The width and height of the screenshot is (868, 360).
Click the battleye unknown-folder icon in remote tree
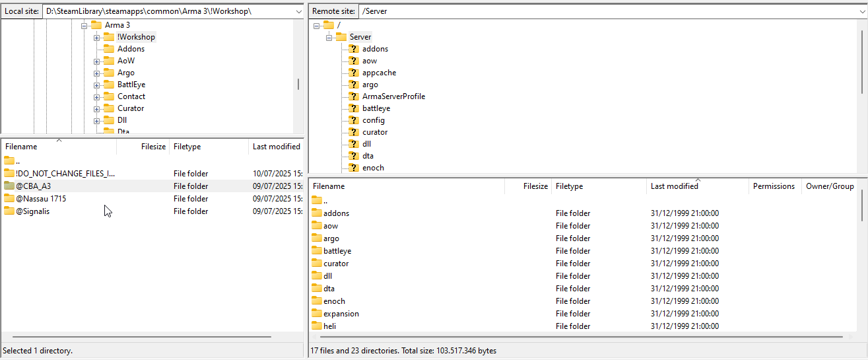354,108
